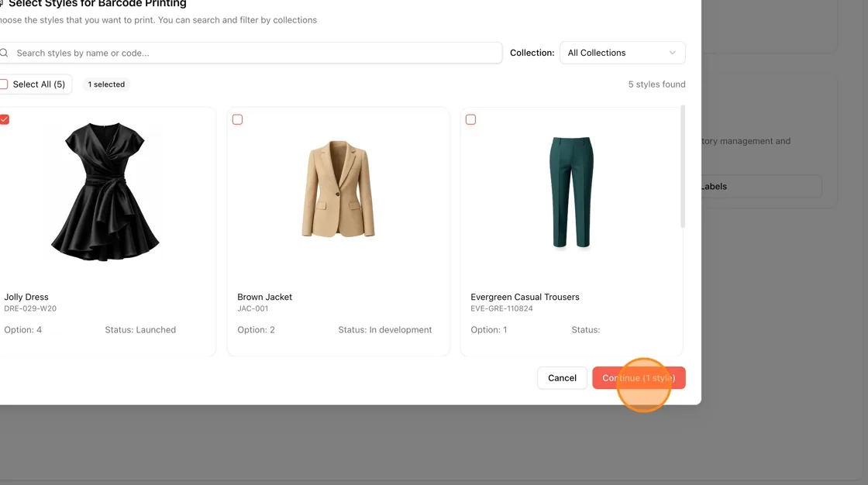Image resolution: width=868 pixels, height=485 pixels.
Task: Focus the search styles by name field
Action: pos(251,53)
